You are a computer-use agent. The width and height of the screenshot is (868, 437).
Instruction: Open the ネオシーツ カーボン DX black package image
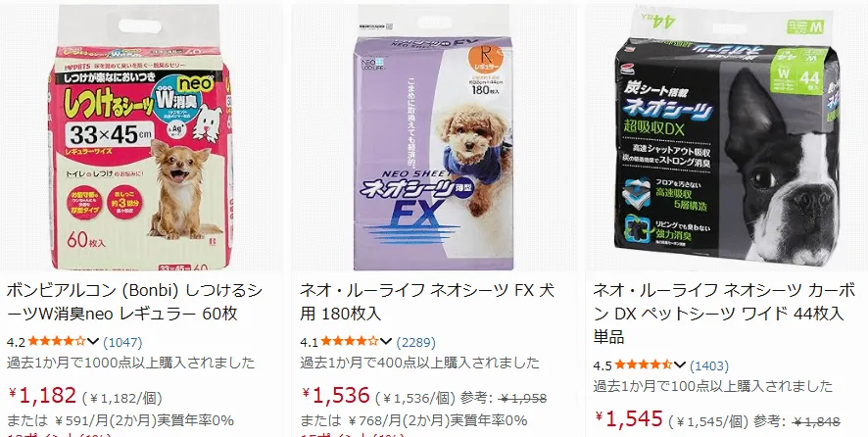pos(726,135)
